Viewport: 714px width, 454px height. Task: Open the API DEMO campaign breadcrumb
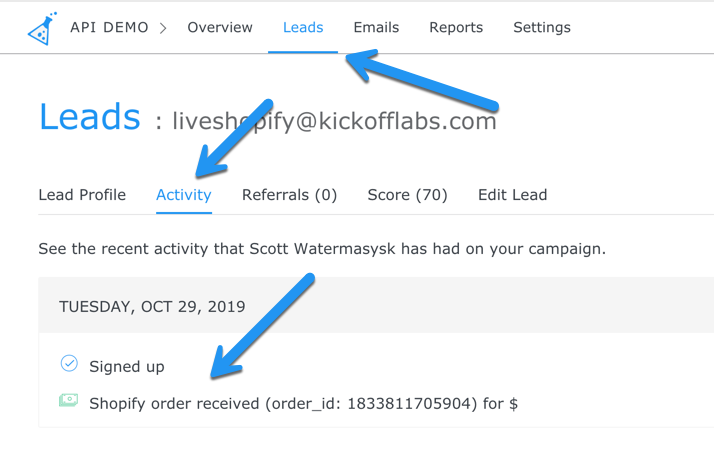pyautogui.click(x=109, y=28)
